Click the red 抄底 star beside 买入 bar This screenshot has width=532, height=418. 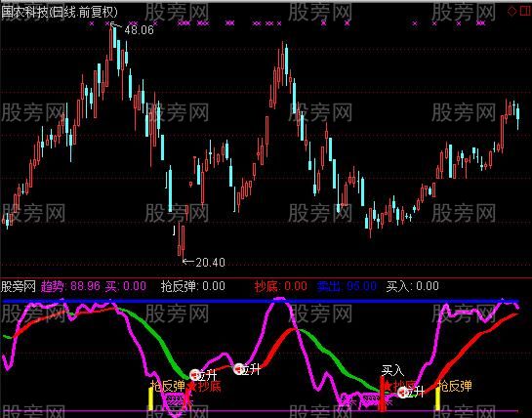(389, 386)
